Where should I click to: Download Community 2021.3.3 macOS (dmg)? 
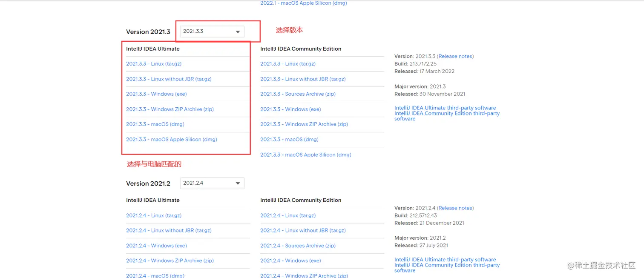pyautogui.click(x=289, y=140)
